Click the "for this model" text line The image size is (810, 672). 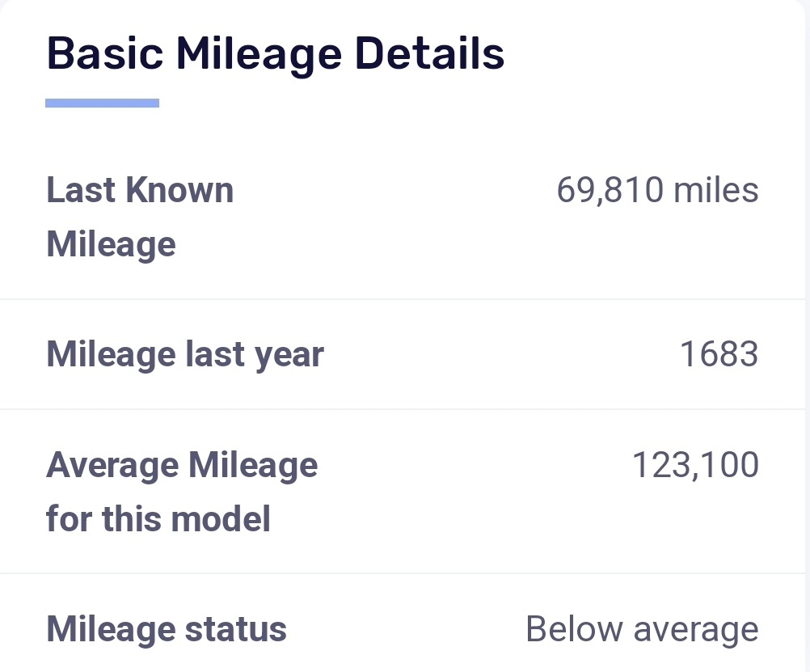coord(158,518)
